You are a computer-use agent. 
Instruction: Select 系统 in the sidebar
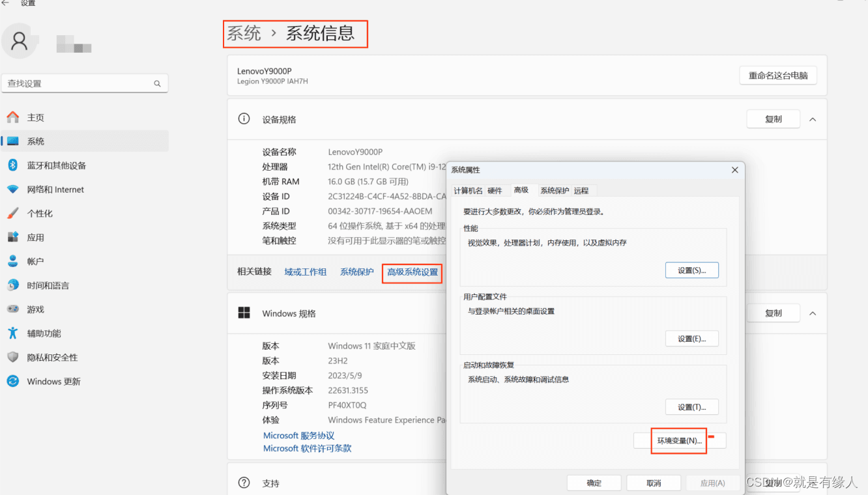point(85,141)
